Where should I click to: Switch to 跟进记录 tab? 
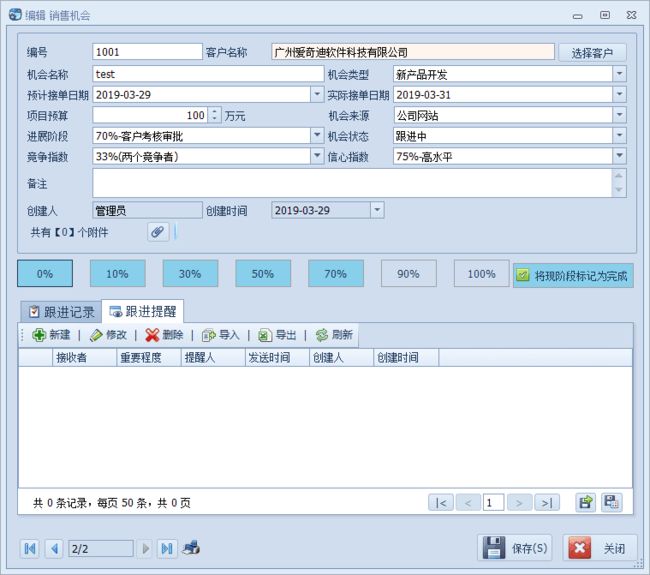[x=61, y=312]
